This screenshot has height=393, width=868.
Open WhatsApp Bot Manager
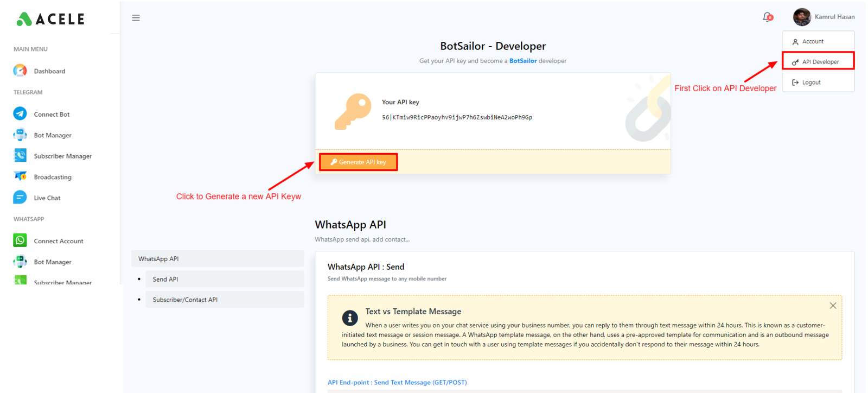click(53, 262)
